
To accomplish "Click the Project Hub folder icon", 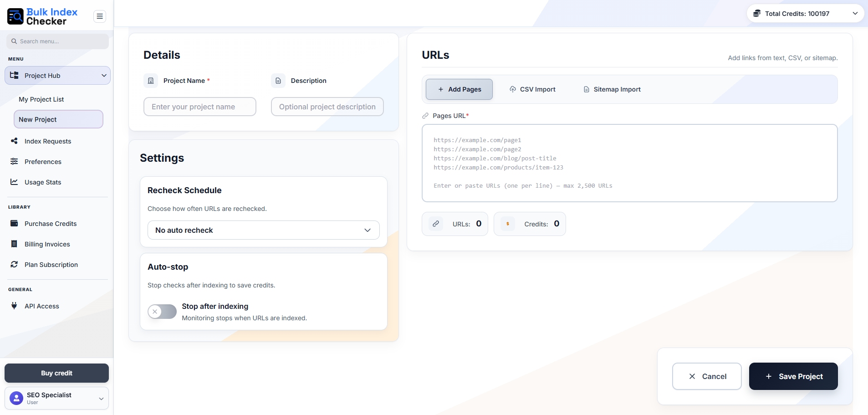I will pyautogui.click(x=15, y=76).
